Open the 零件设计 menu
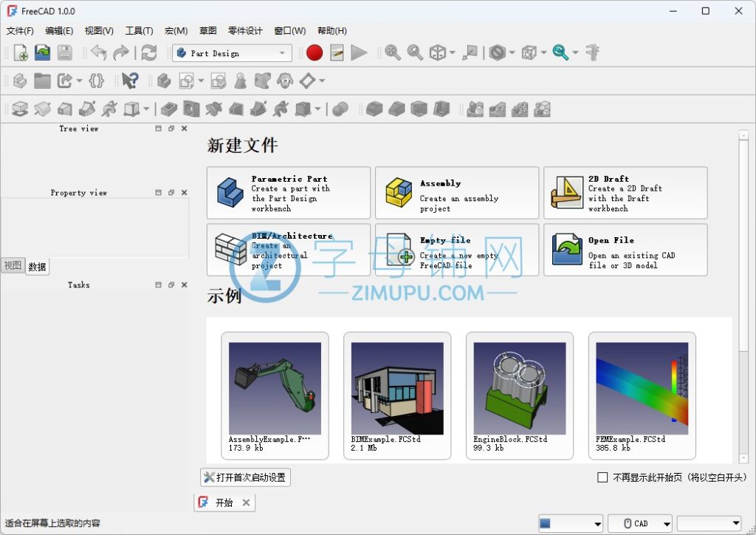Screen dimensions: 756x535 click(x=245, y=31)
